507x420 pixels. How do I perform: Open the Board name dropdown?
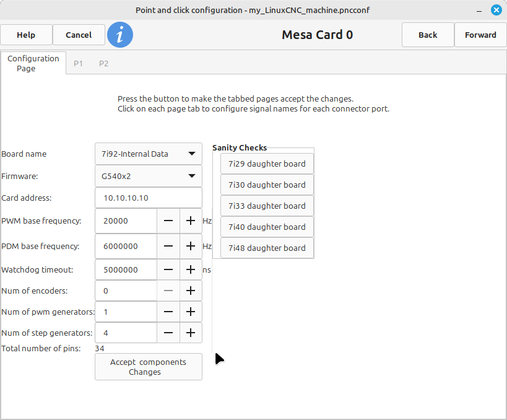[x=149, y=154]
